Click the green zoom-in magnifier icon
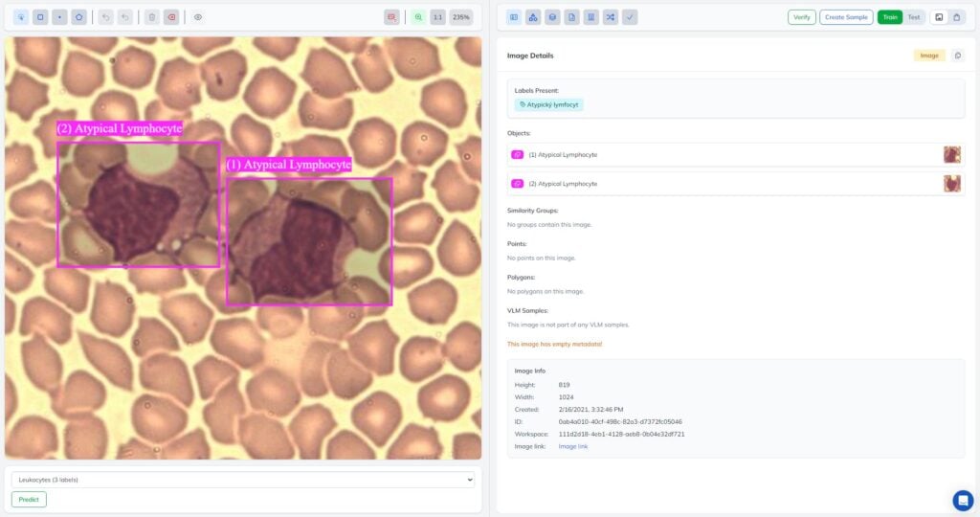 click(418, 17)
